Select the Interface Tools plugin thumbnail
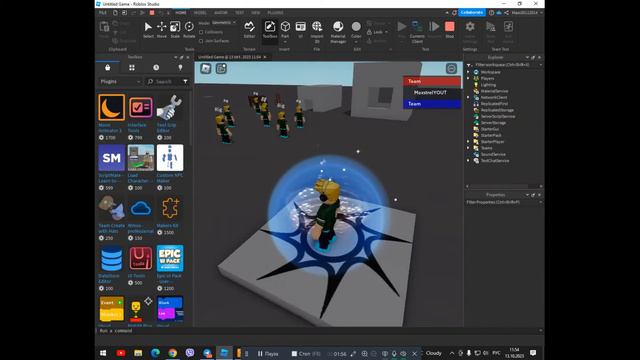This screenshot has height=360, width=640. 141,107
